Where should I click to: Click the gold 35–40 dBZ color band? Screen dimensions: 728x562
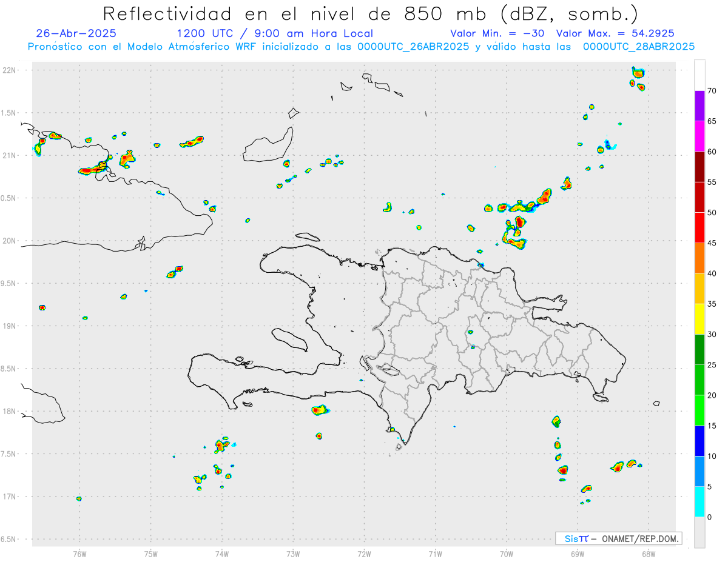coord(699,289)
